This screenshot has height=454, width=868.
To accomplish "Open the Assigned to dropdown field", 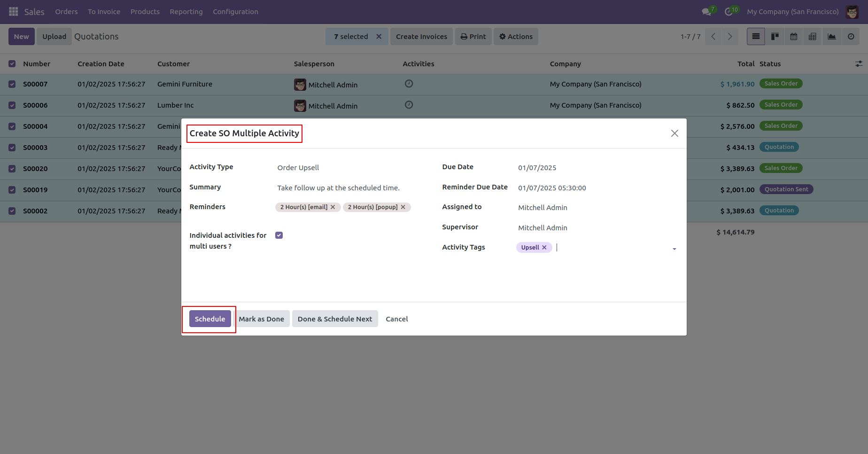I will coord(597,208).
